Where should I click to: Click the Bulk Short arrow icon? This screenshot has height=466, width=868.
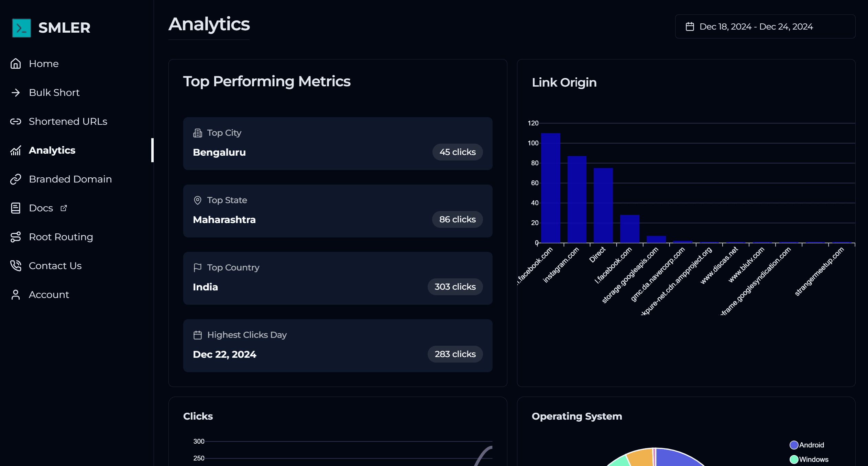pos(15,92)
